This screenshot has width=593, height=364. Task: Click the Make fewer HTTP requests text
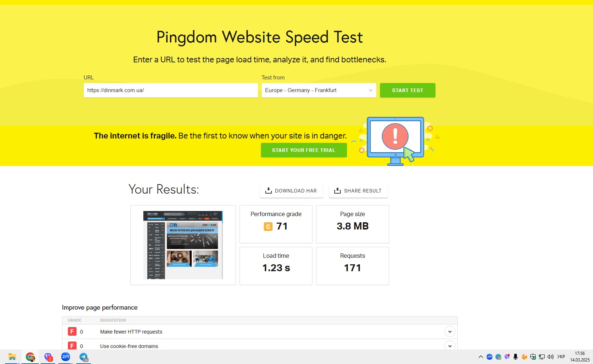pos(131,332)
